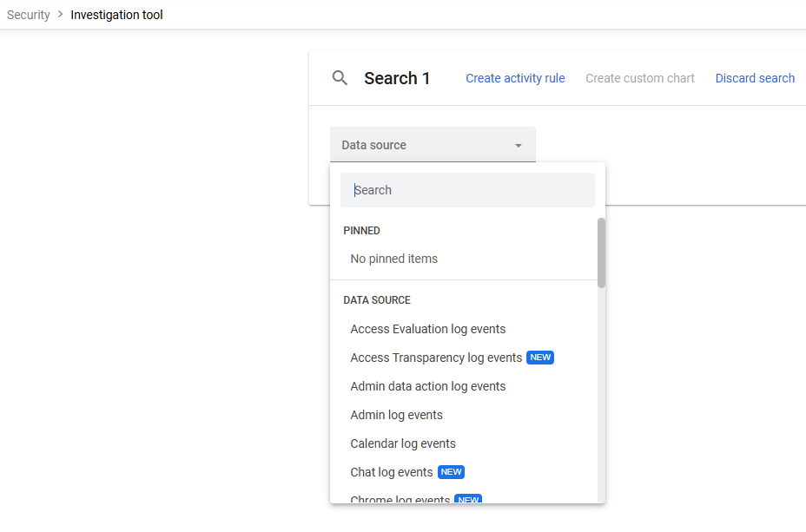Click the NEW badge beside Chat log events
This screenshot has height=532, width=806.
pyautogui.click(x=451, y=472)
